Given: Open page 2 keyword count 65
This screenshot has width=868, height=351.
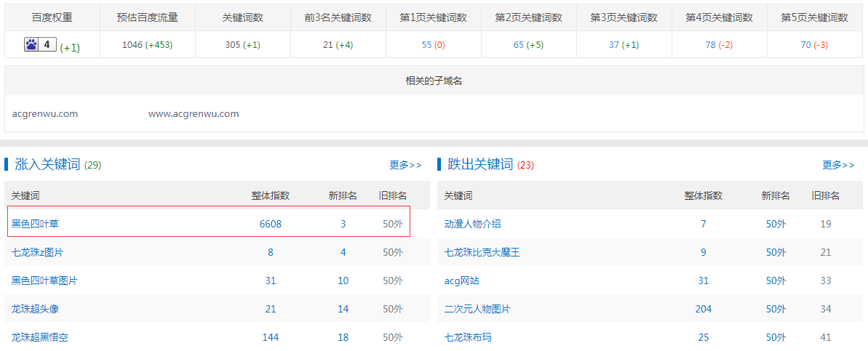Looking at the screenshot, I should [519, 45].
